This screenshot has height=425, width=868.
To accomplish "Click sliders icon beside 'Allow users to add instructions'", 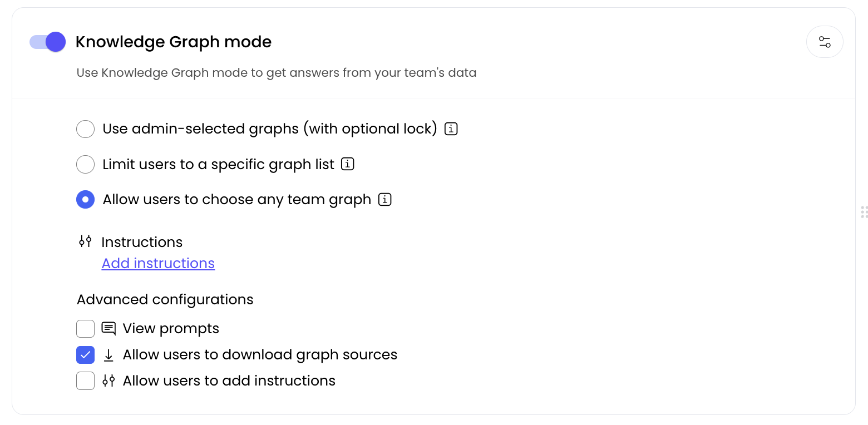I will click(108, 381).
